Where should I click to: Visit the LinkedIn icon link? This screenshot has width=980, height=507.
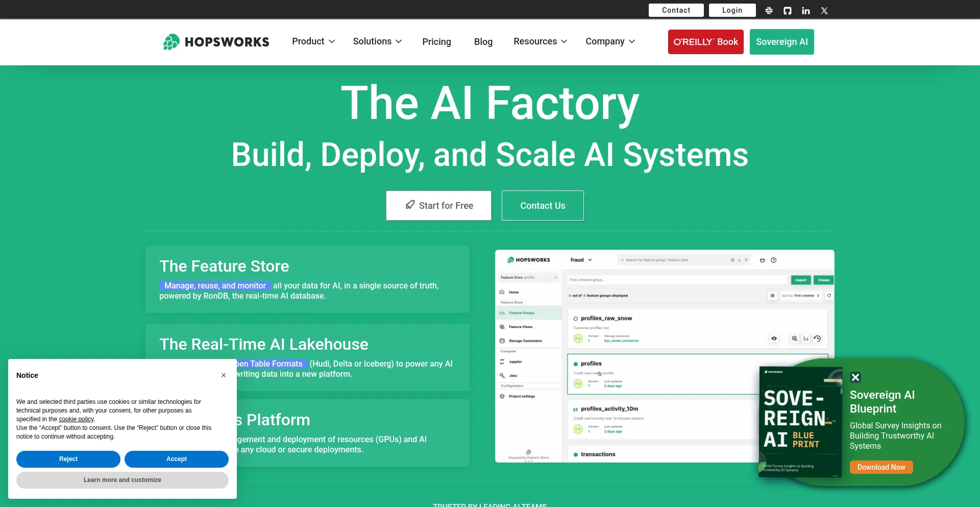806,11
